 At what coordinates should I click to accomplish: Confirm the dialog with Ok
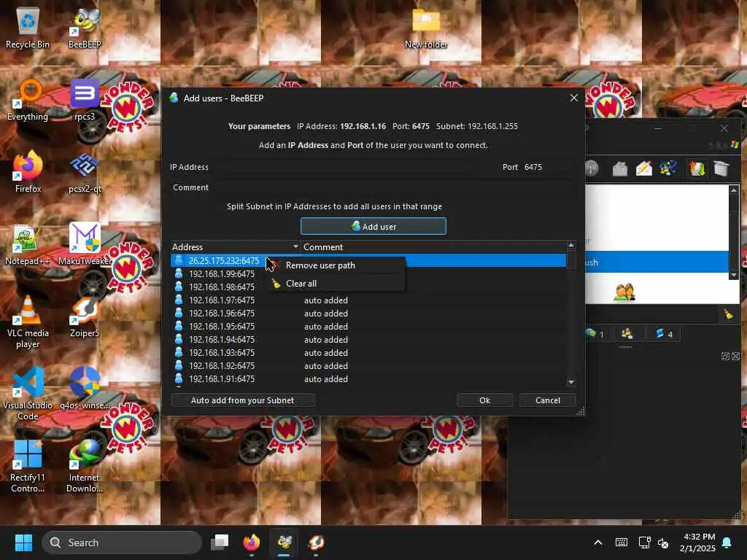coord(484,400)
